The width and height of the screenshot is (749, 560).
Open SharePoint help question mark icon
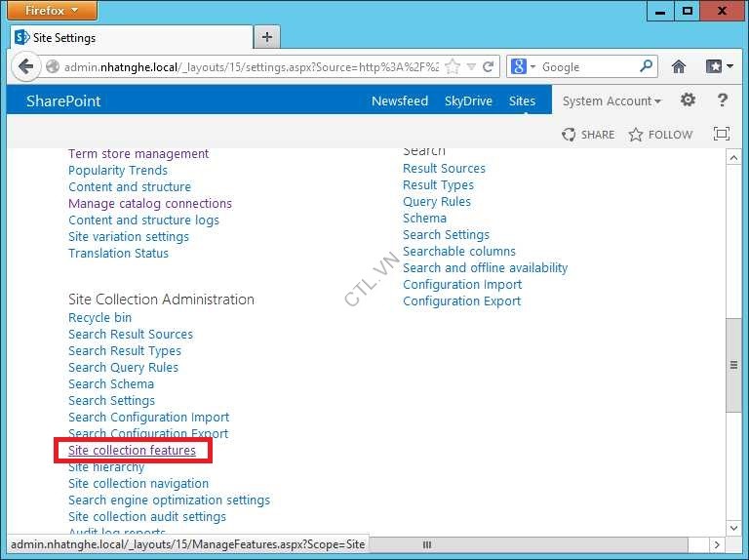pos(723,100)
